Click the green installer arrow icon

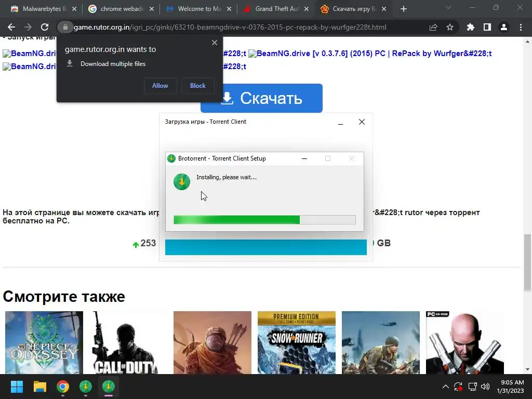[182, 182]
